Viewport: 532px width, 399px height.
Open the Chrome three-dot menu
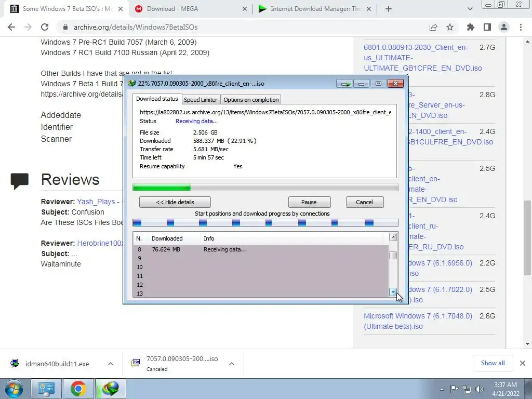coord(521,27)
